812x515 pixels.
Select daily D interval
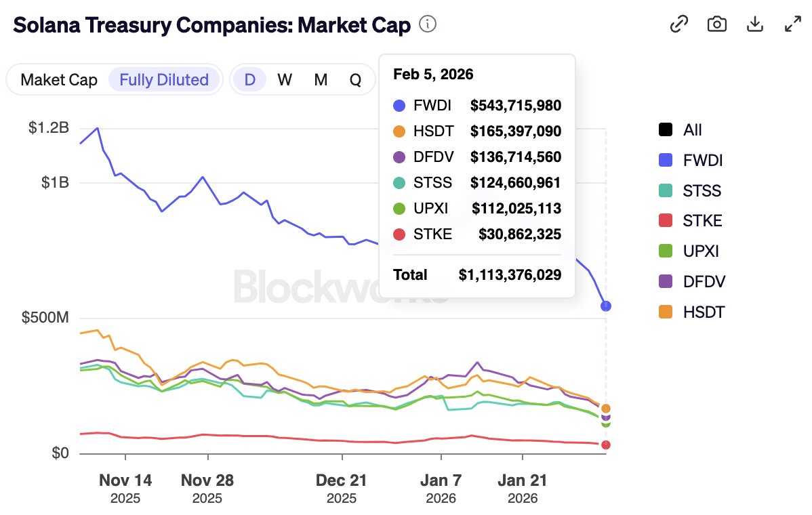click(250, 80)
